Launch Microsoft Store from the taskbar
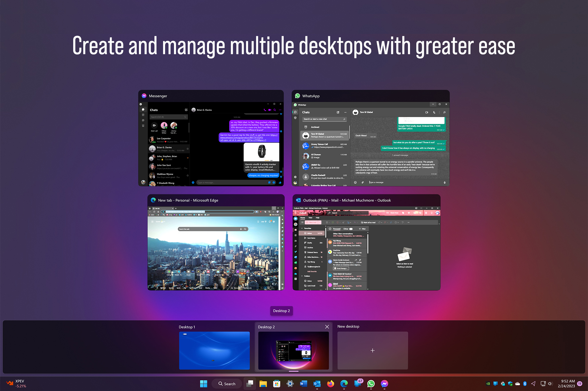Image resolution: width=588 pixels, height=391 pixels. click(277, 384)
